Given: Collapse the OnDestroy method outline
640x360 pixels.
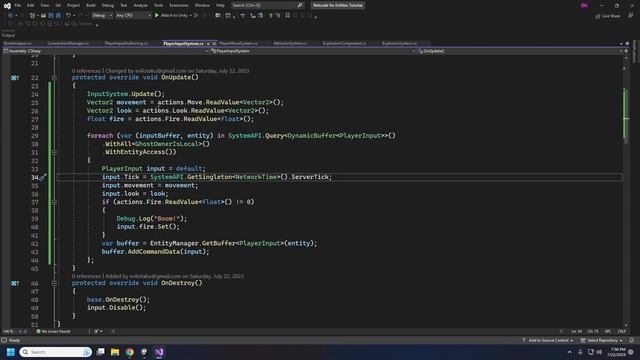Looking at the screenshot, I should 54,283.
